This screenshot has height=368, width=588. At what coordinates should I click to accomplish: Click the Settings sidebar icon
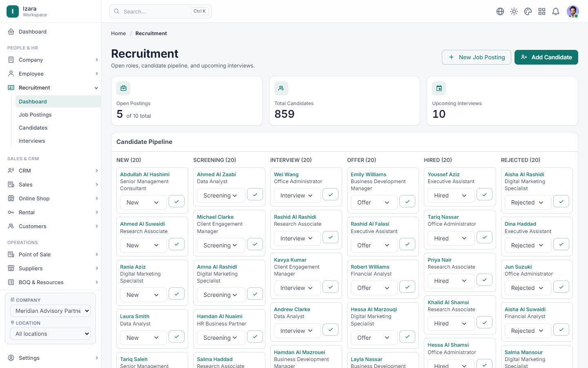(11, 358)
